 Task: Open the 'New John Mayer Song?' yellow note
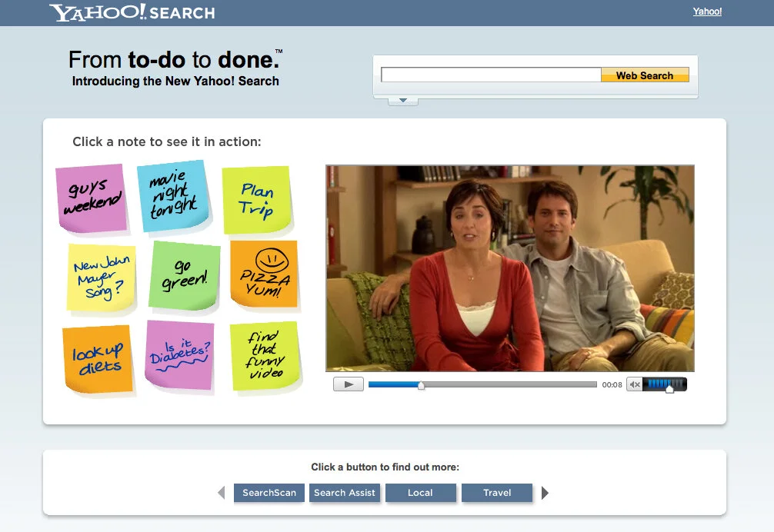point(102,278)
